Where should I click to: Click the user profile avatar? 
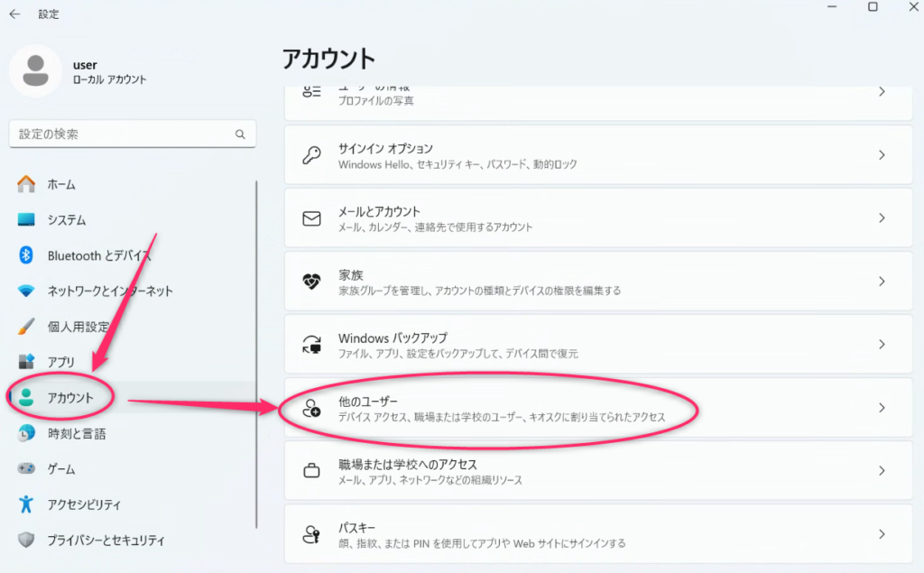pos(36,70)
